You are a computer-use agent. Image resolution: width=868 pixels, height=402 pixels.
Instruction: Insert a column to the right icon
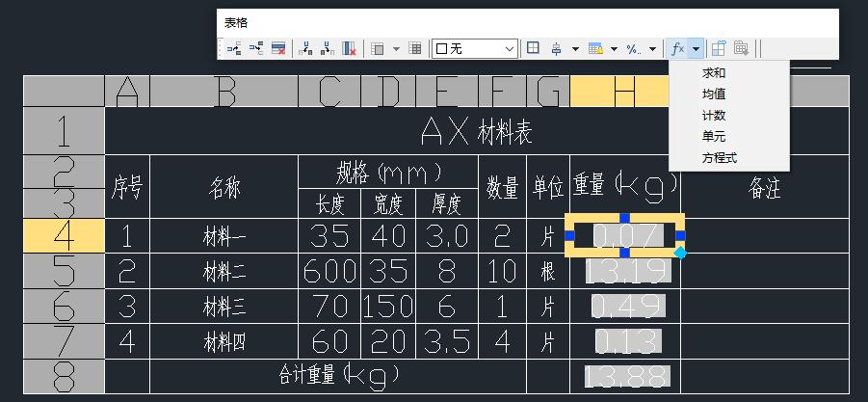328,49
